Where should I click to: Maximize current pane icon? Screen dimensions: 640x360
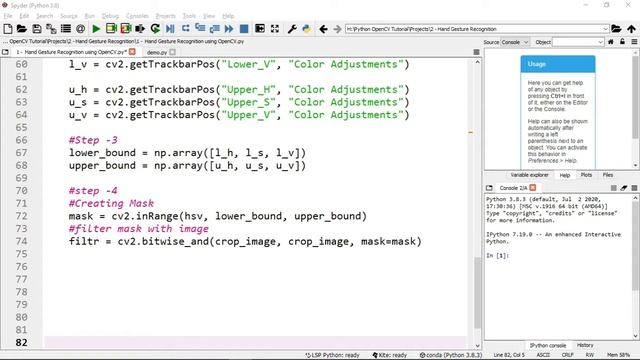[260, 29]
